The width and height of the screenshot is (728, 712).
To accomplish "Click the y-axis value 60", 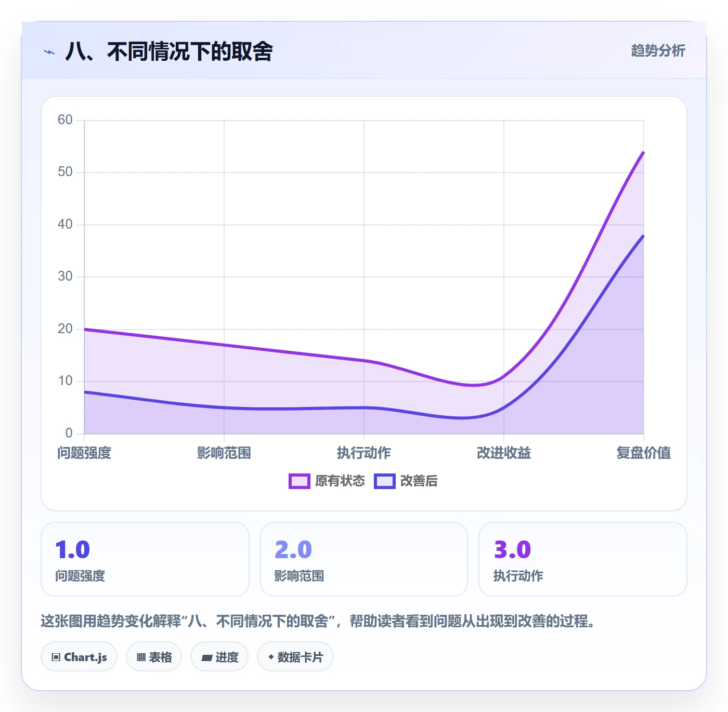I will [x=65, y=120].
